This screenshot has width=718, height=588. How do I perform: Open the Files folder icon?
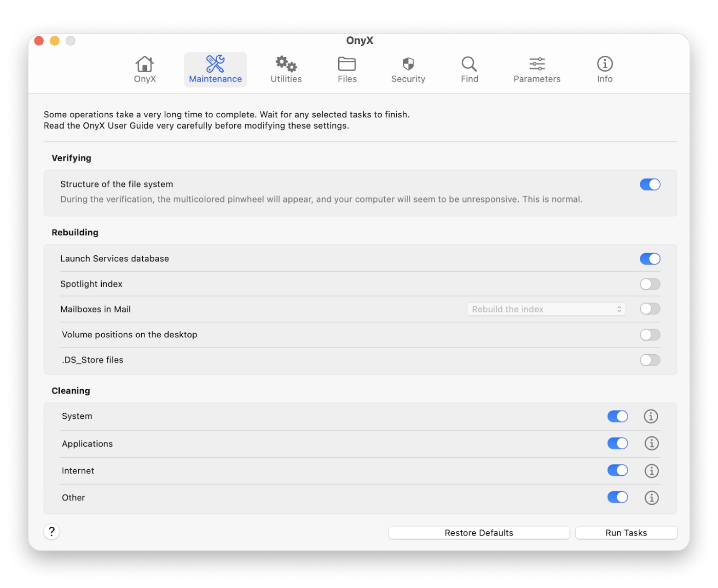tap(347, 64)
